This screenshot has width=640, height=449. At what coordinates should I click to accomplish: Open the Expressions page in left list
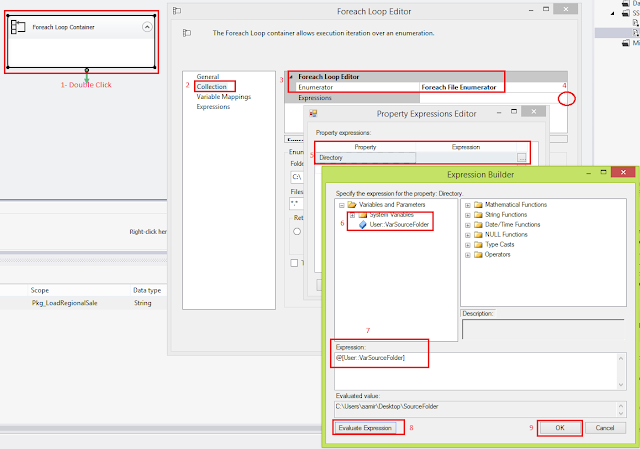[213, 107]
